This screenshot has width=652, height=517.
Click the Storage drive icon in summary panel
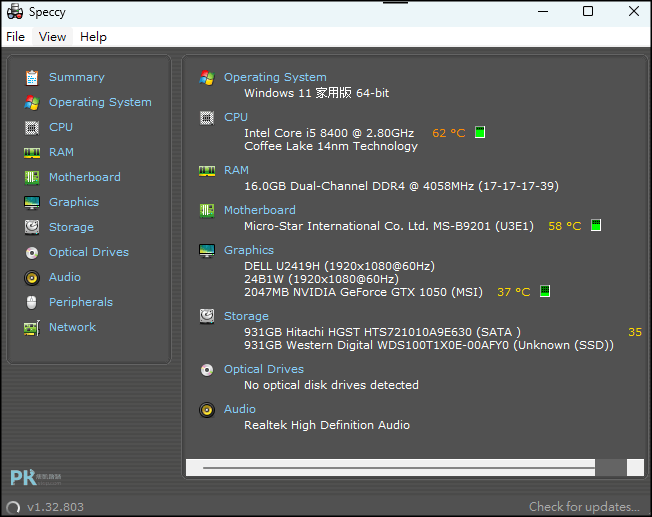[x=207, y=317]
